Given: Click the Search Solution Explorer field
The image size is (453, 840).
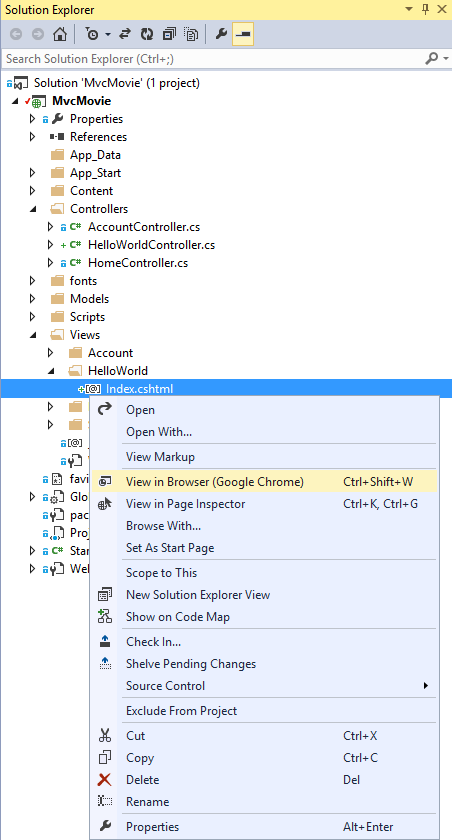Looking at the screenshot, I should pyautogui.click(x=214, y=58).
